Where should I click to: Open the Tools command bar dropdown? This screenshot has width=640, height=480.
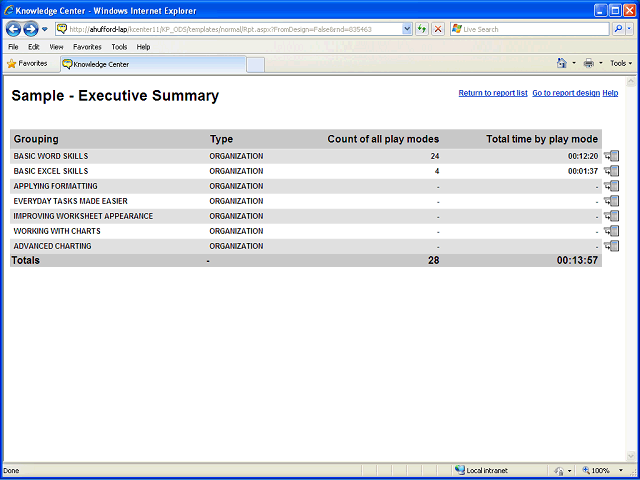click(x=621, y=63)
